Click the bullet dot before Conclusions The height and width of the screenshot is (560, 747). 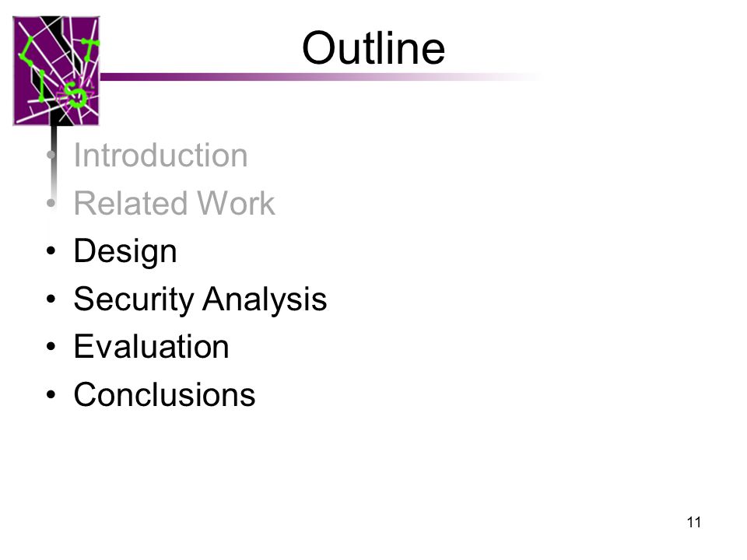[51, 394]
